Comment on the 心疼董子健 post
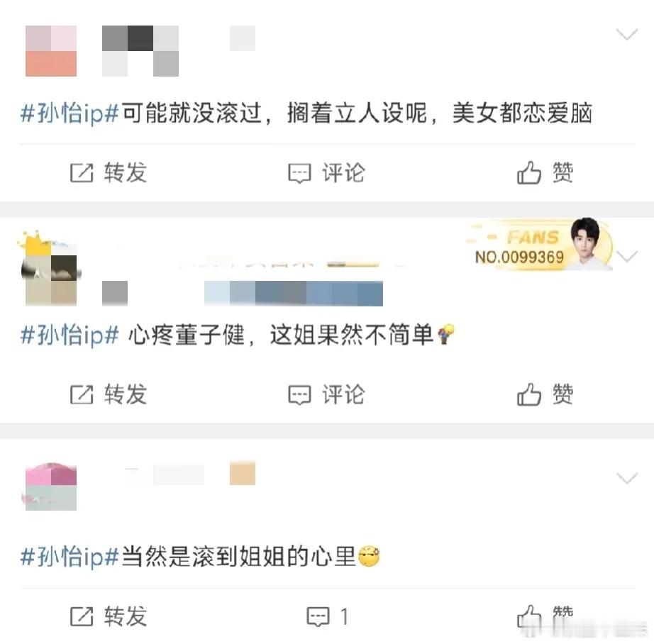This screenshot has width=654, height=644. coord(326,394)
